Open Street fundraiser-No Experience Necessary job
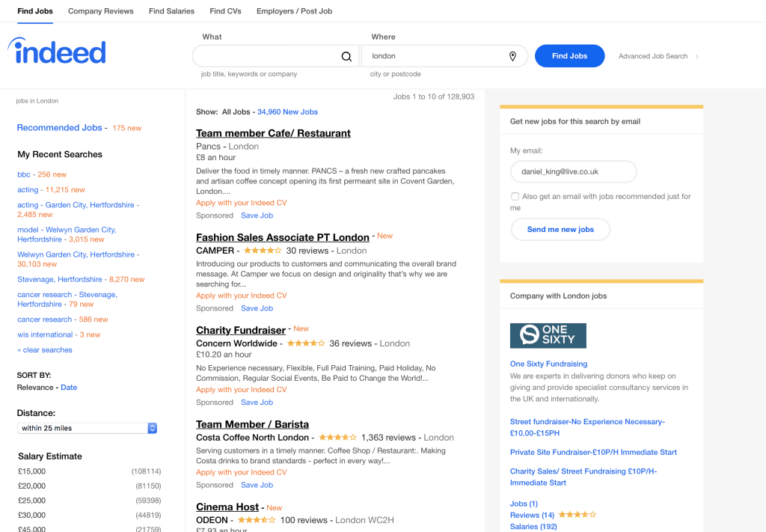Viewport: 766px width, 532px height. (587, 427)
